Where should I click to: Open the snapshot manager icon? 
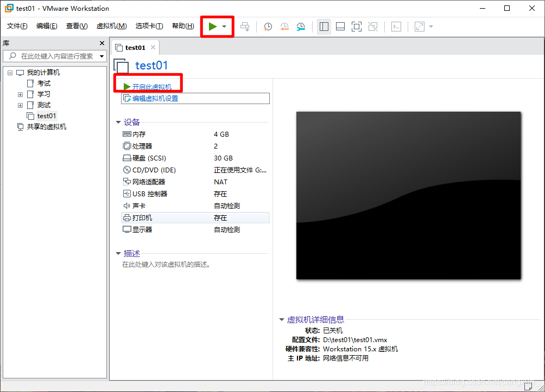tap(301, 27)
